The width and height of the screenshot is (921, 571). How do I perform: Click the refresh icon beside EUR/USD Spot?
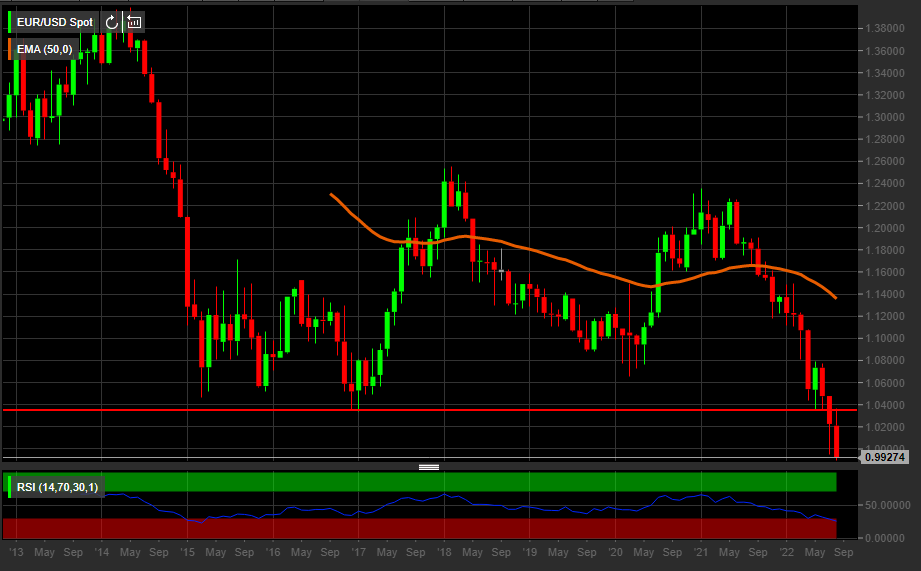click(112, 21)
